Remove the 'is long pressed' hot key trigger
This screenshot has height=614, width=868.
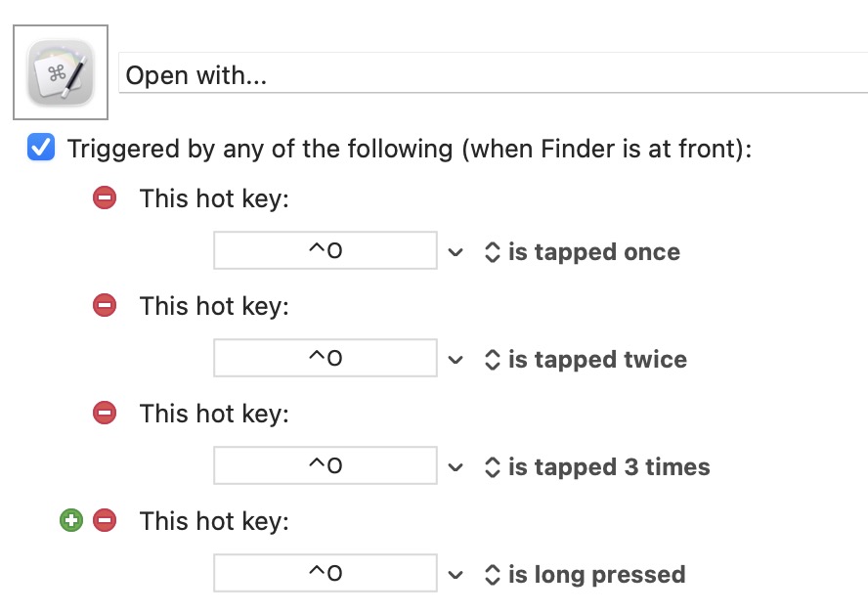pyautogui.click(x=105, y=521)
